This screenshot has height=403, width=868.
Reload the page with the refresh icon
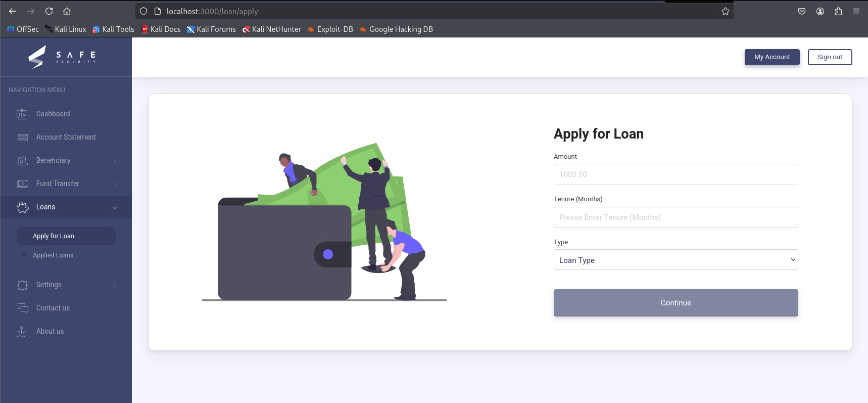click(x=49, y=11)
